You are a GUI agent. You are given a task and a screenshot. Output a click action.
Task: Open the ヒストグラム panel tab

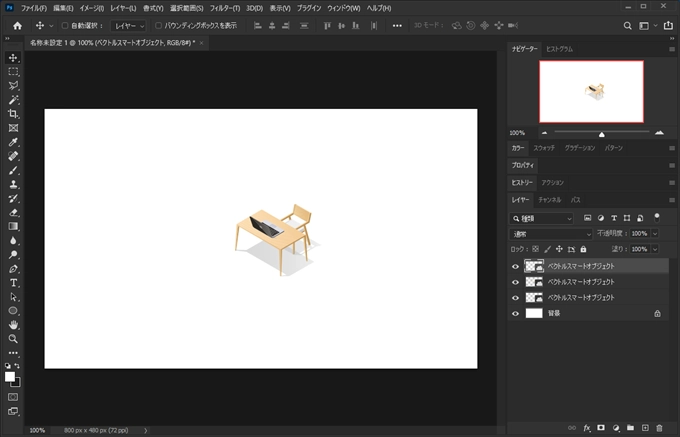coord(559,49)
